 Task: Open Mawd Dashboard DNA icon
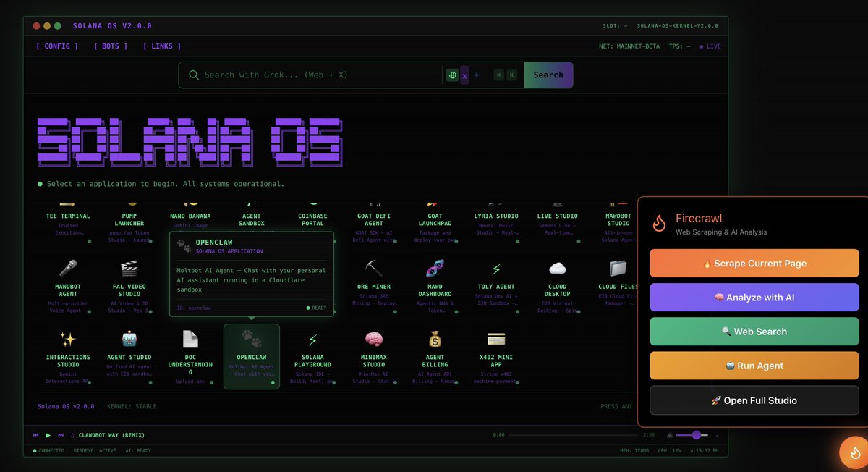435,269
